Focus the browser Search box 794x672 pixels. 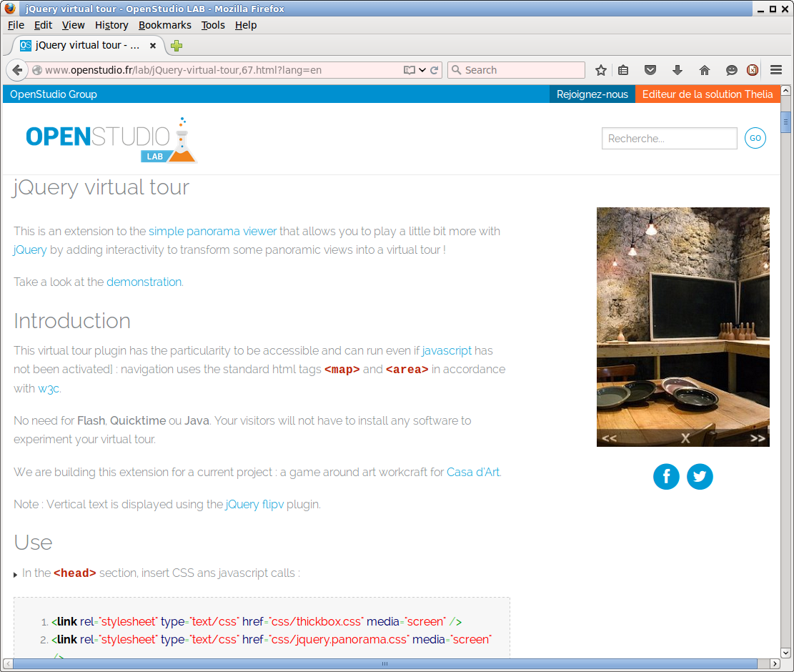pos(516,70)
